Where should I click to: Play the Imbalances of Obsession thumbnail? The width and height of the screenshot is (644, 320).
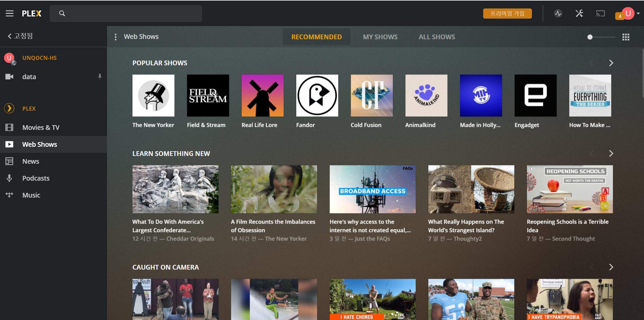(274, 189)
